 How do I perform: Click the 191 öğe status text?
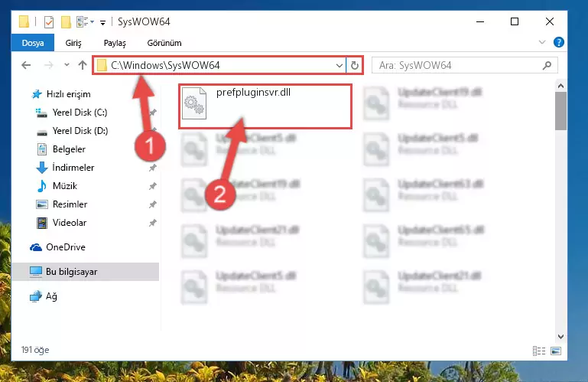click(x=35, y=350)
